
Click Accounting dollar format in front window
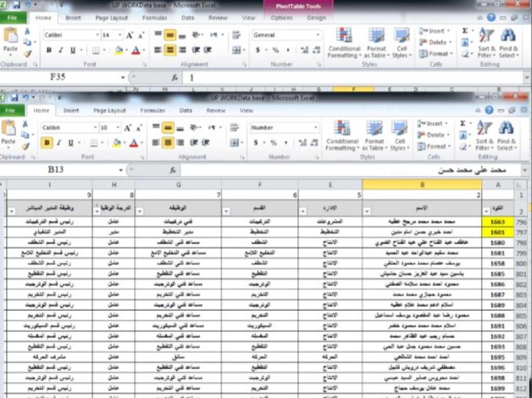(256, 143)
